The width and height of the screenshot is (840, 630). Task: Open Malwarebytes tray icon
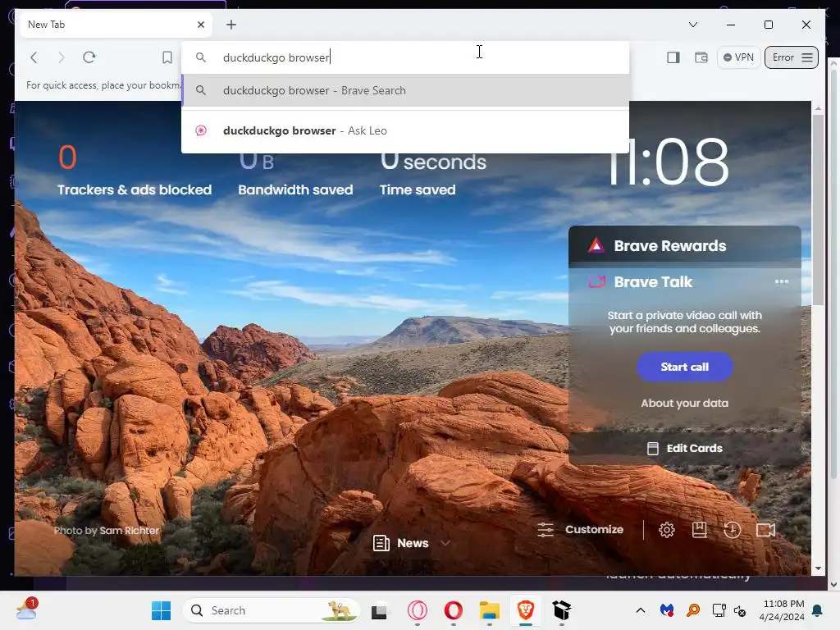666,610
